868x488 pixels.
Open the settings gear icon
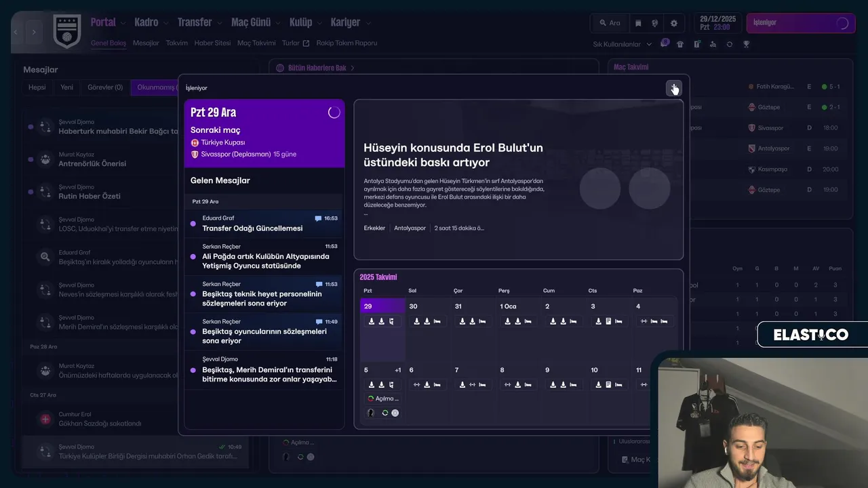[674, 23]
